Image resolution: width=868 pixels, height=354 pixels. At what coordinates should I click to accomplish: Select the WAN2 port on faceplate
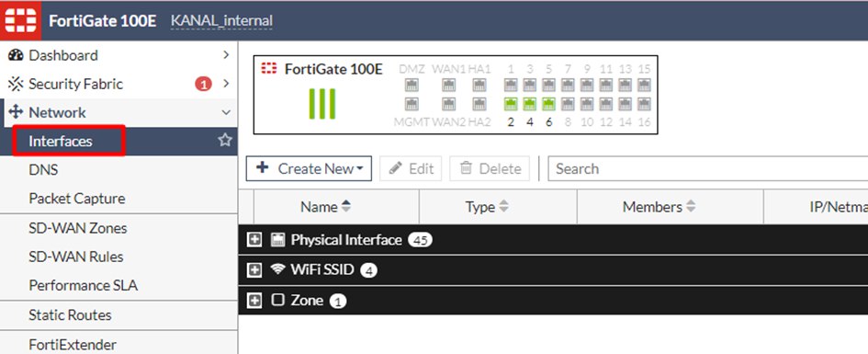(448, 104)
